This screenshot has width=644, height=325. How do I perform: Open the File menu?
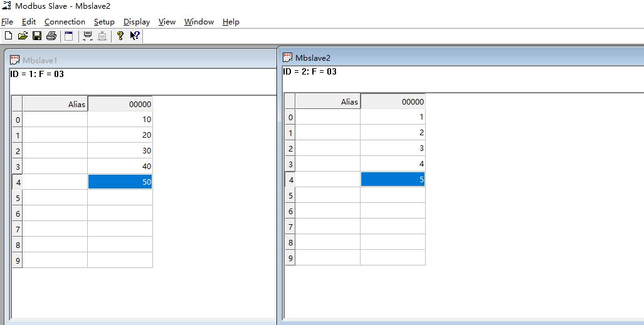[x=8, y=22]
